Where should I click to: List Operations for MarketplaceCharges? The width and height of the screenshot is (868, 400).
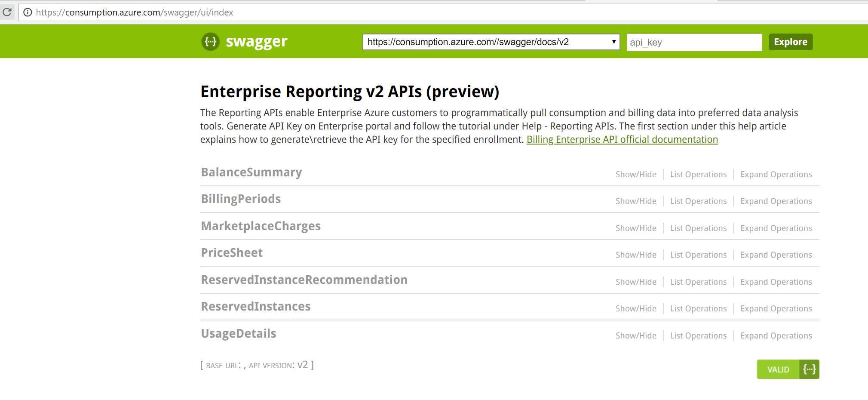click(x=698, y=228)
